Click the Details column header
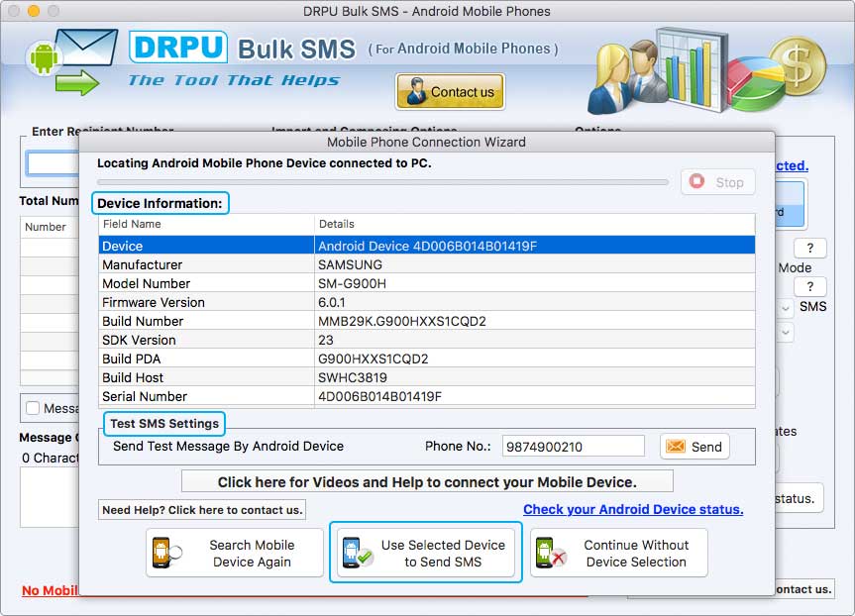Screen dimensions: 855x616 (535, 224)
